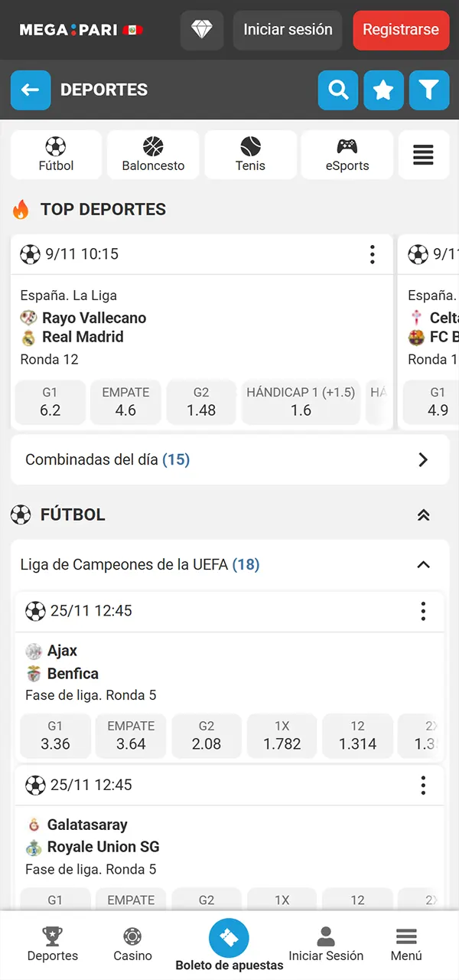This screenshot has width=459, height=980.
Task: Open the favorites star icon
Action: pos(383,90)
